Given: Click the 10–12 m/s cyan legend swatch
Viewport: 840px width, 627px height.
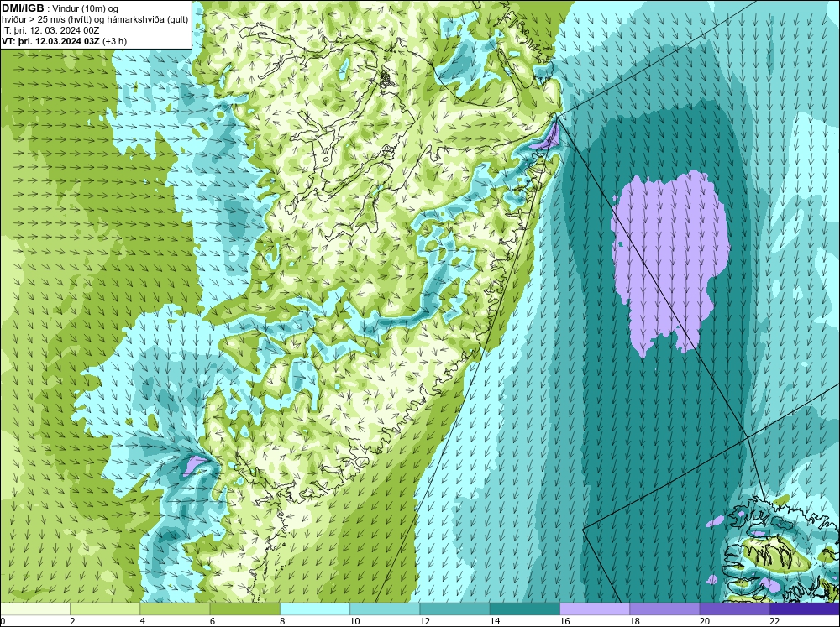Looking at the screenshot, I should [x=385, y=609].
